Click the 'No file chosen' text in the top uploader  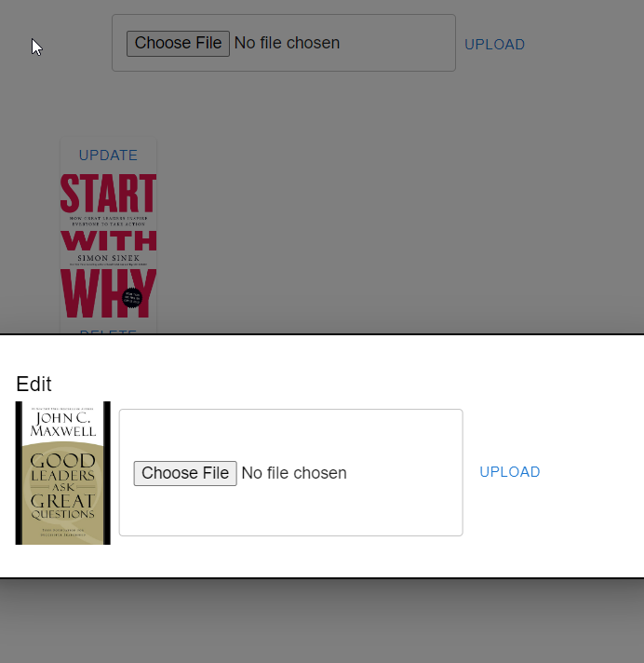(287, 43)
